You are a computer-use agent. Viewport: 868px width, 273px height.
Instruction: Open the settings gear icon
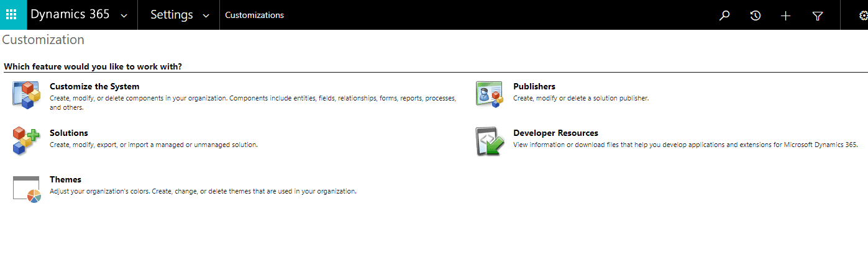[x=862, y=16]
